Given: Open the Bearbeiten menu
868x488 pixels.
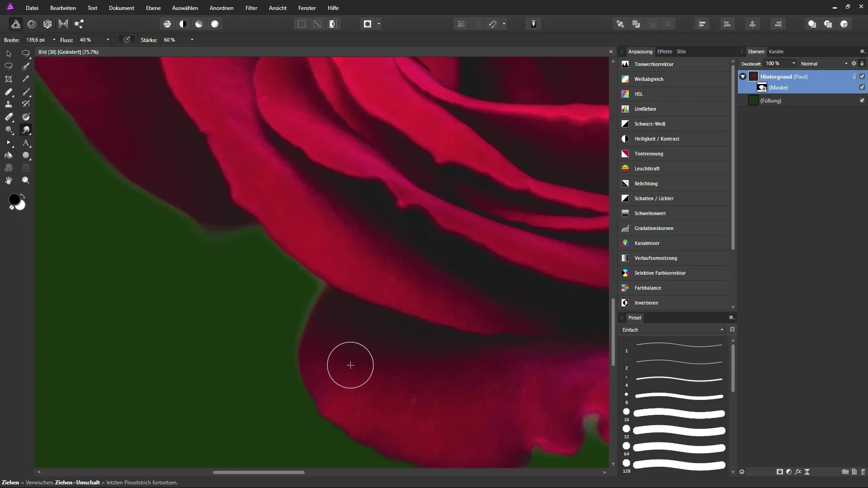Looking at the screenshot, I should point(63,8).
